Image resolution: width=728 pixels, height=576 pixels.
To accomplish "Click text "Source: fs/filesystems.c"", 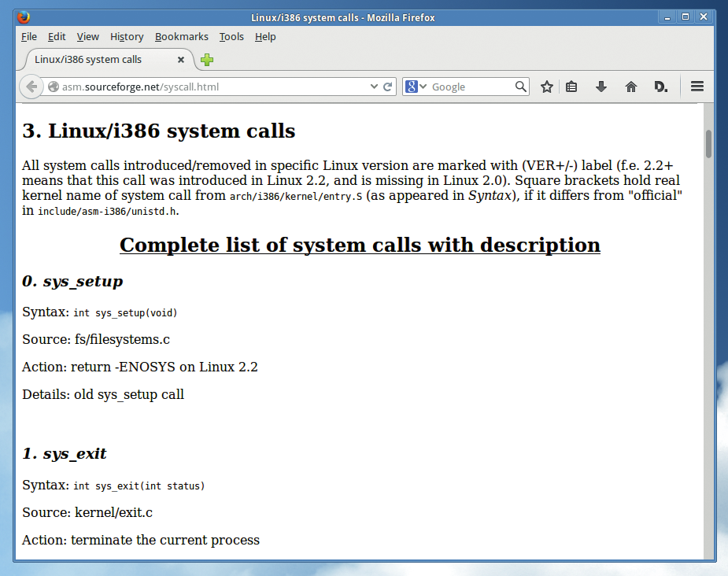I will point(96,339).
